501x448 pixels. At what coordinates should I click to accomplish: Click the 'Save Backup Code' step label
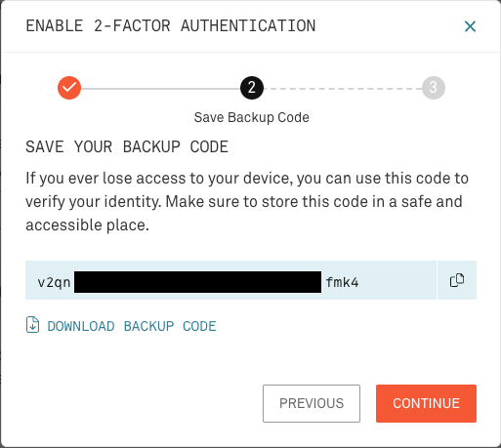tap(251, 117)
